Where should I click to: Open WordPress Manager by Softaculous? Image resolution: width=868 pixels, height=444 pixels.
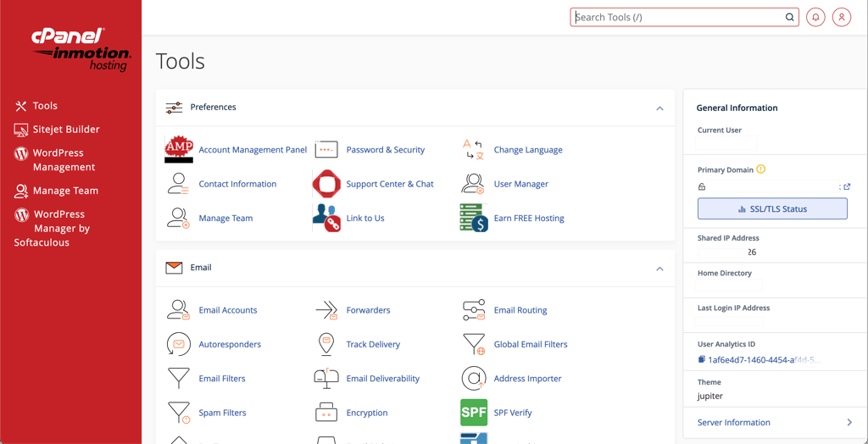52,228
